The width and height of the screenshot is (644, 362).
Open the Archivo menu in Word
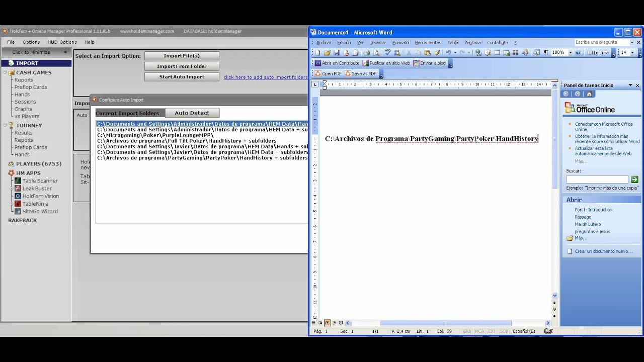tap(324, 43)
